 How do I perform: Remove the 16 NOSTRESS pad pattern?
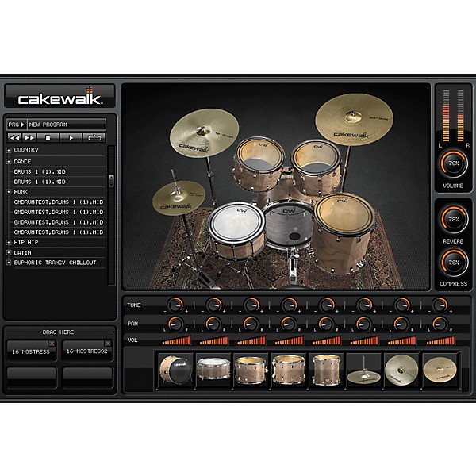(x=52, y=344)
